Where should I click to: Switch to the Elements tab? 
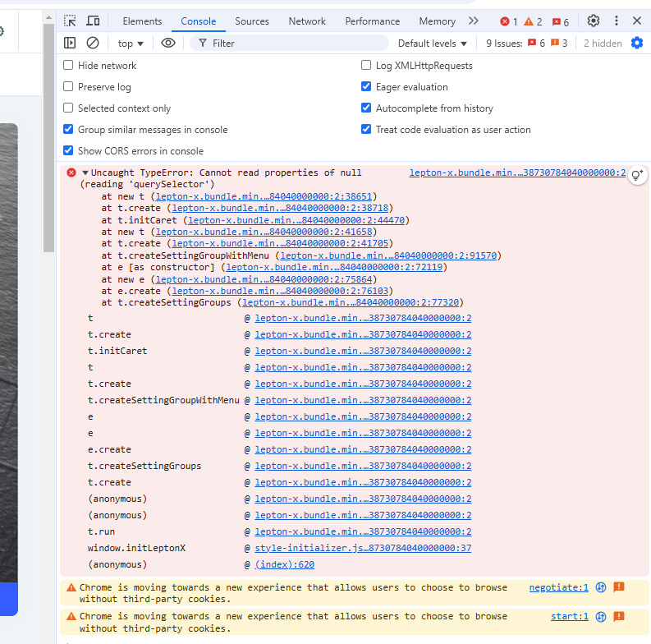[x=142, y=21]
